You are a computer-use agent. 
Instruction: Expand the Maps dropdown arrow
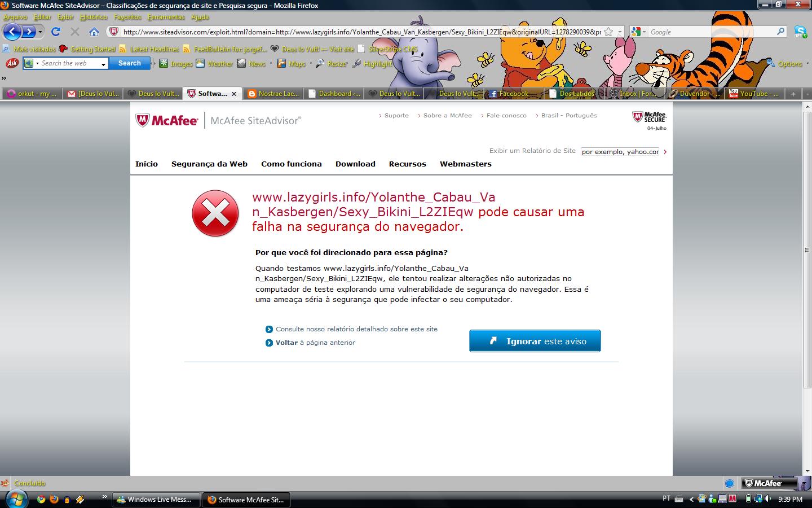pos(311,64)
